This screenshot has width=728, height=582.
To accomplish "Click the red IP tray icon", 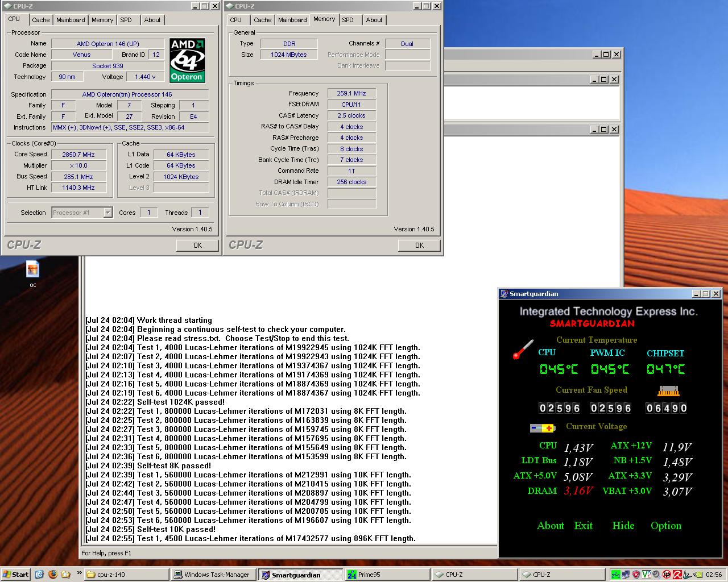I will pos(667,575).
